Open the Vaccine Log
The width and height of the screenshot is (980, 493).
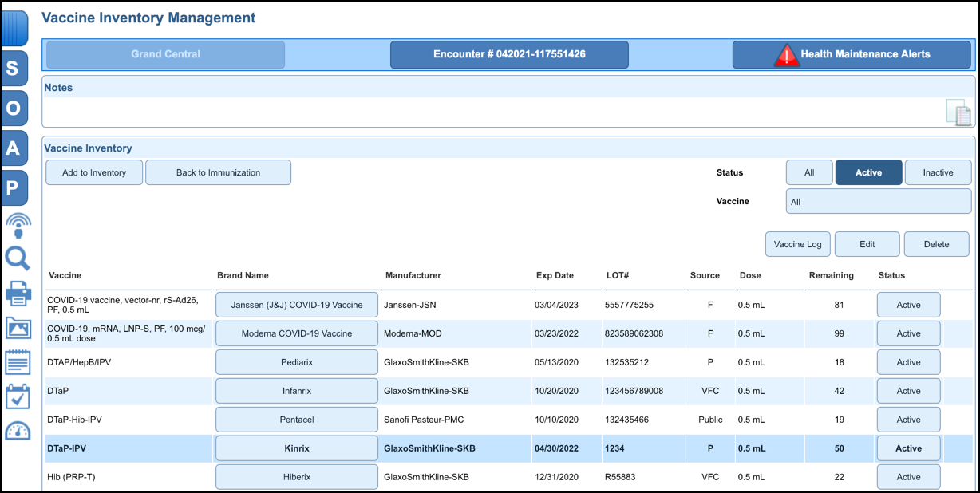(797, 243)
